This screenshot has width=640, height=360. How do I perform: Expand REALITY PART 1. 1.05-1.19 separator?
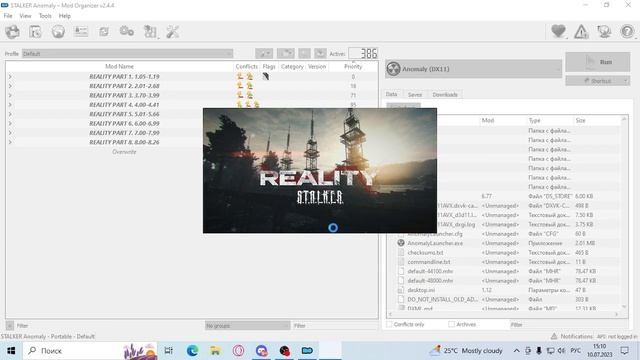pyautogui.click(x=10, y=76)
